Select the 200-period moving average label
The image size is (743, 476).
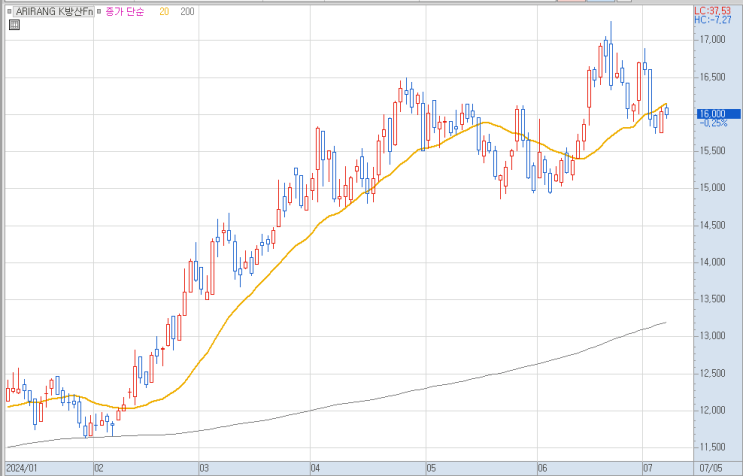click(187, 11)
